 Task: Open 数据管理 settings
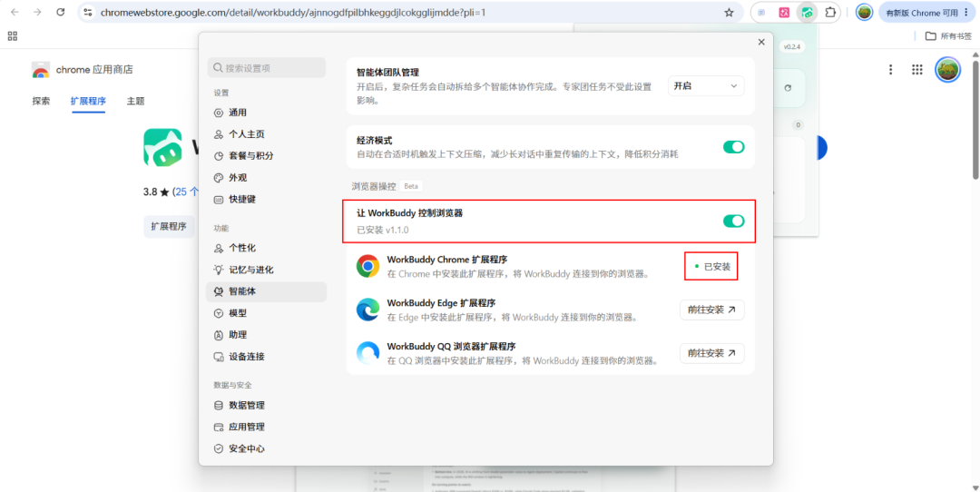[266, 405]
